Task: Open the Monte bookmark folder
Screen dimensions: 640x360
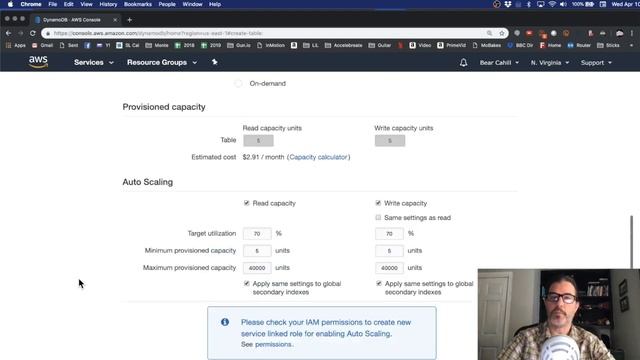Action: coord(157,45)
